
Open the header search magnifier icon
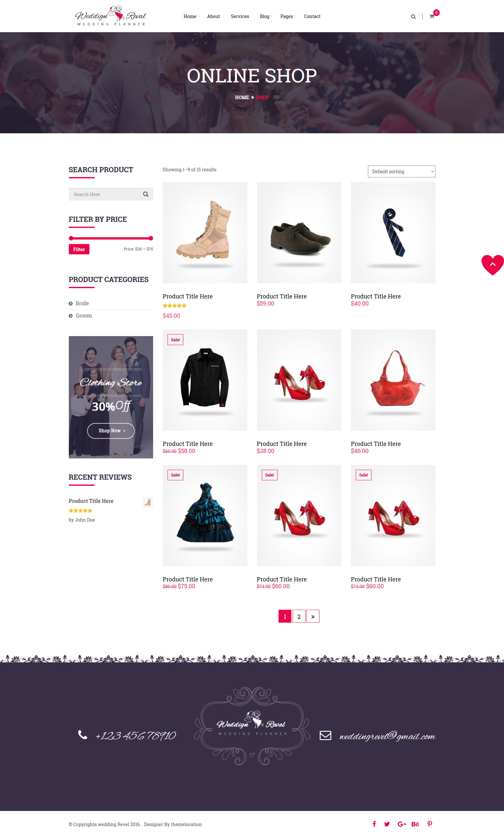click(x=413, y=16)
